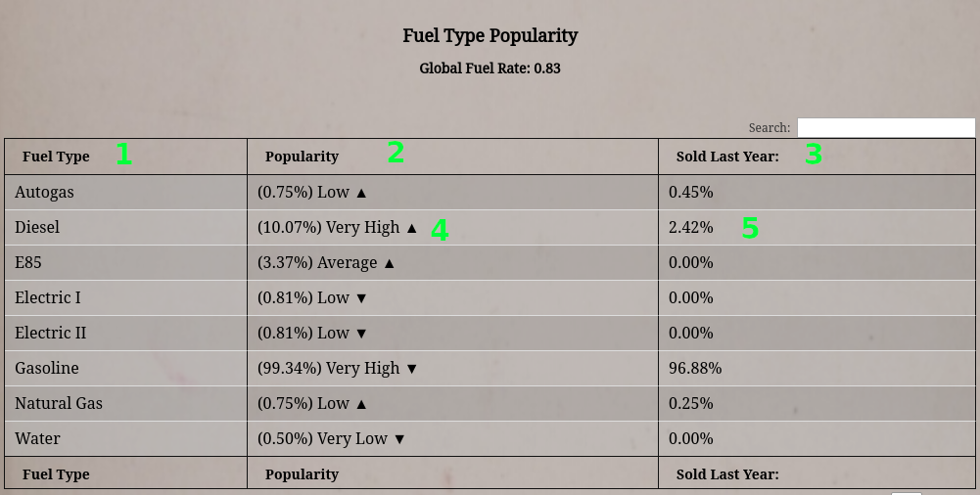This screenshot has height=495, width=980.
Task: Click the Water fuel type row
Action: pos(37,439)
